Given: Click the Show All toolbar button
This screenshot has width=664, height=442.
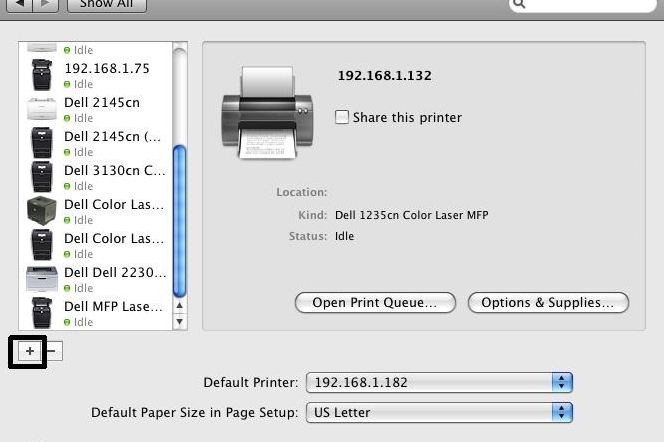Looking at the screenshot, I should coord(107,5).
